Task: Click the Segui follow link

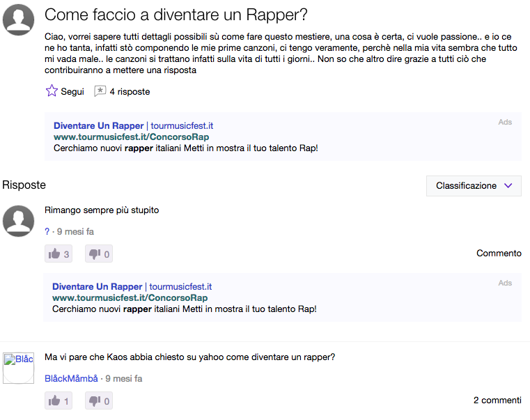Action: 72,92
